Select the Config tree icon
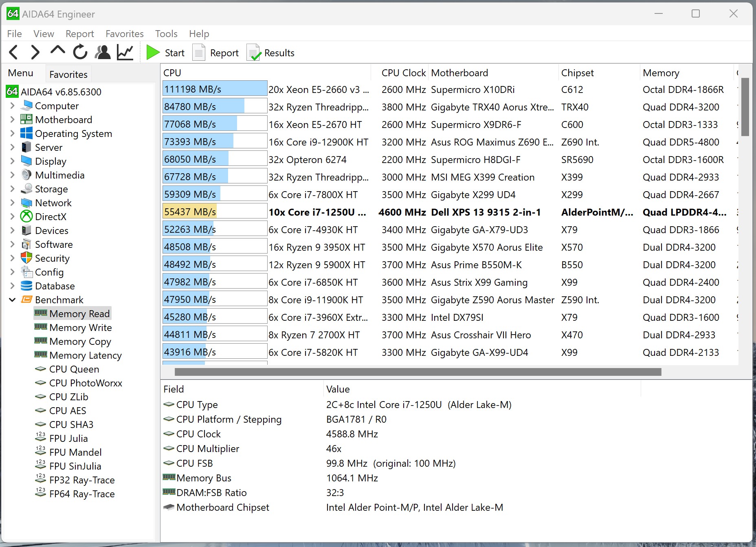The width and height of the screenshot is (756, 547). (26, 272)
